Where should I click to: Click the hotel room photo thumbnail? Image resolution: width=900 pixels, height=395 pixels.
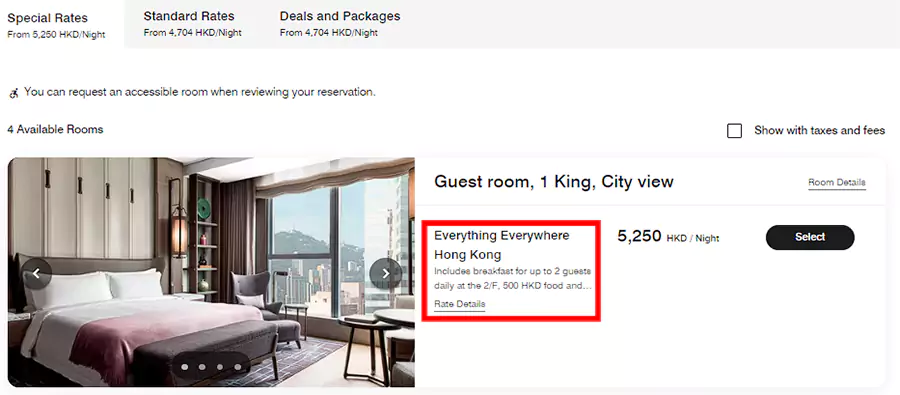(x=211, y=272)
